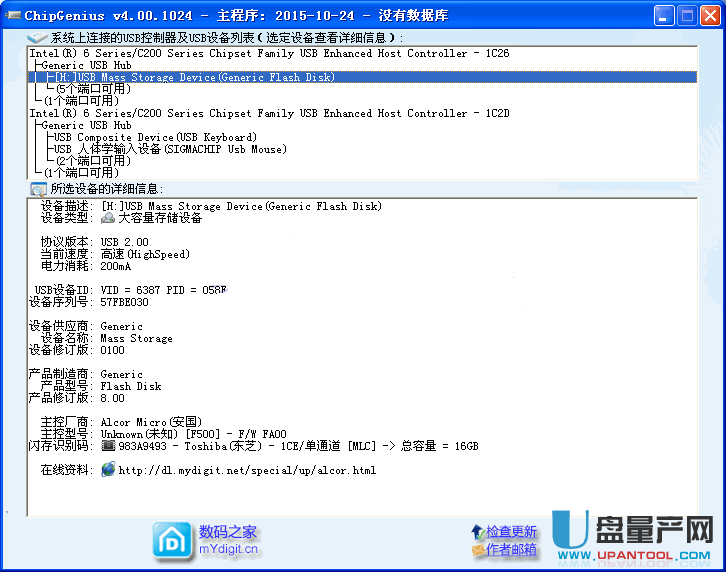Select the SIGMACHIP Usb Mouse entry

click(x=170, y=149)
